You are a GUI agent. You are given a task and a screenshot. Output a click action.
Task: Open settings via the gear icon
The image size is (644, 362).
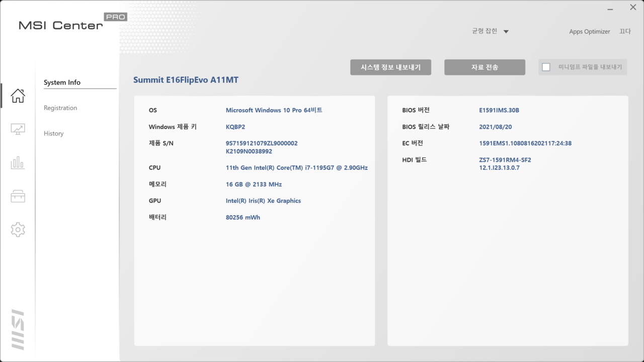tap(18, 230)
